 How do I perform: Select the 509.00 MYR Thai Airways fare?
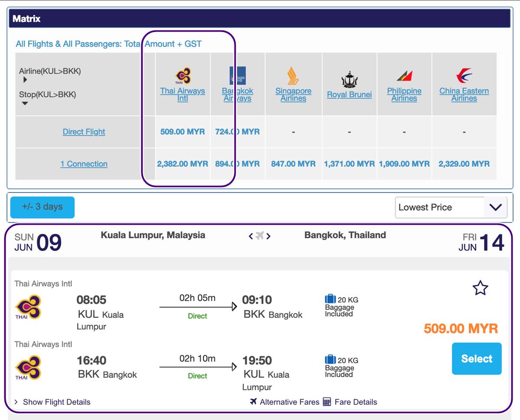tap(477, 359)
